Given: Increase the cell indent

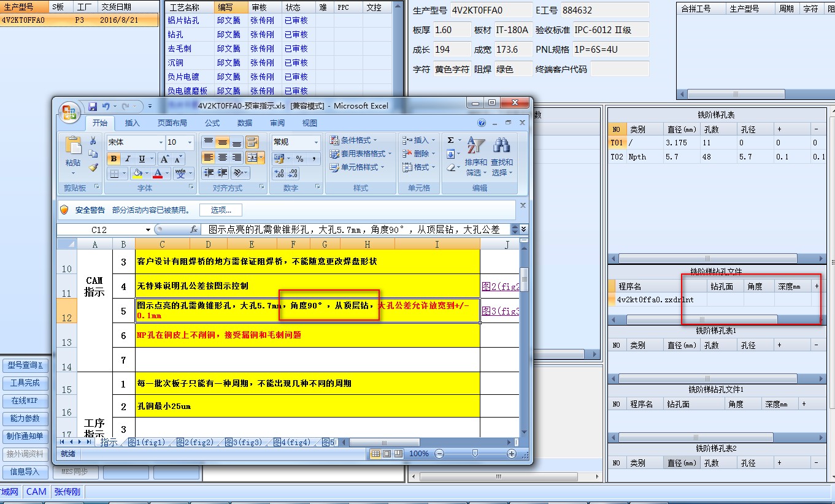Looking at the screenshot, I should [x=222, y=173].
